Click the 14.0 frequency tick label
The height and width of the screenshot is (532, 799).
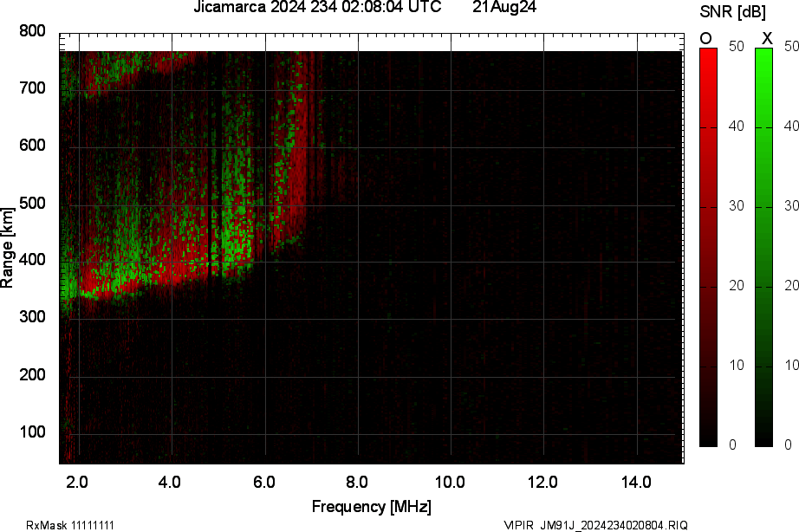pos(635,482)
